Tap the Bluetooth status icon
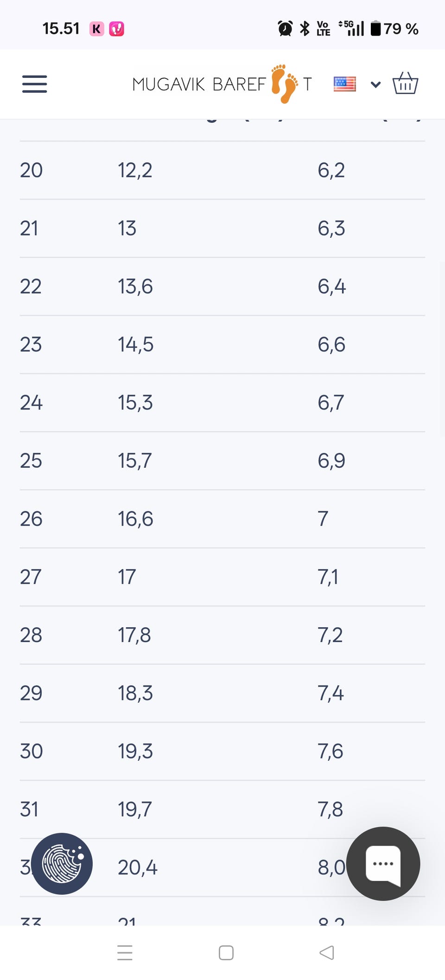 click(305, 29)
